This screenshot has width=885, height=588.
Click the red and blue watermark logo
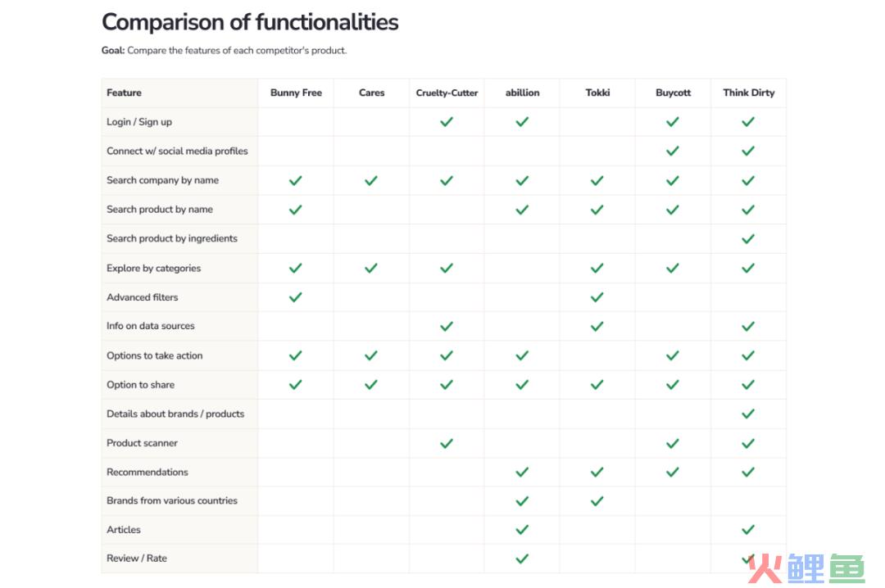806,568
